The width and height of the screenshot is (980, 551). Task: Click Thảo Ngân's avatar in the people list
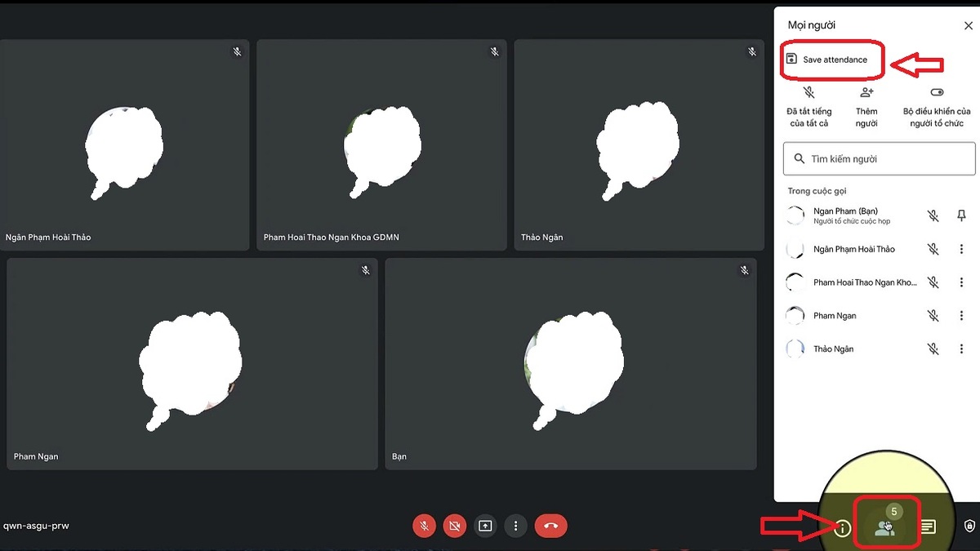pyautogui.click(x=795, y=349)
